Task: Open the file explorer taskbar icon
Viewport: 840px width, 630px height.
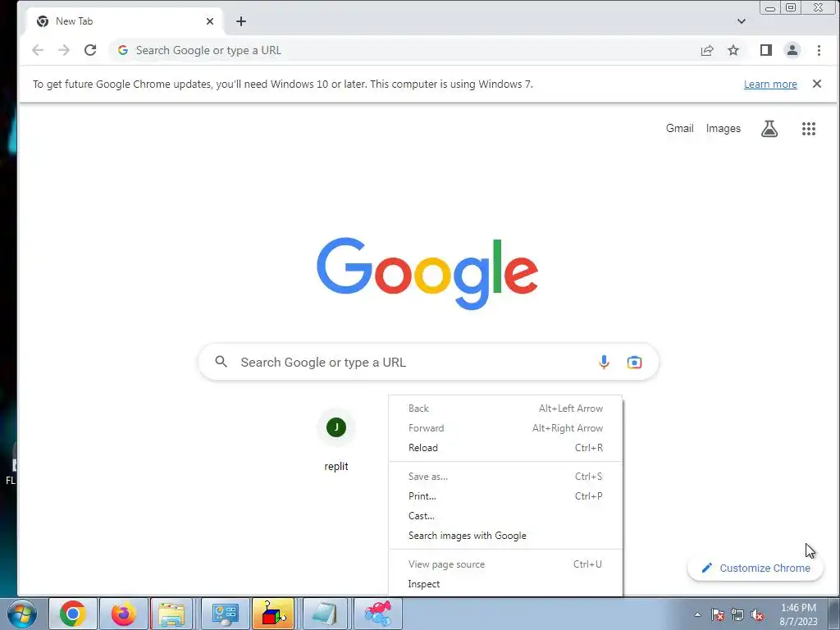Action: tap(171, 614)
